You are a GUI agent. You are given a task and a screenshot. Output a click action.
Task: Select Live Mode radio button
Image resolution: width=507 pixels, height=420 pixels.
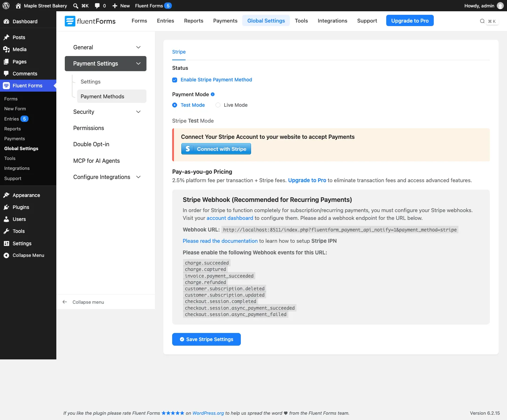tap(218, 105)
